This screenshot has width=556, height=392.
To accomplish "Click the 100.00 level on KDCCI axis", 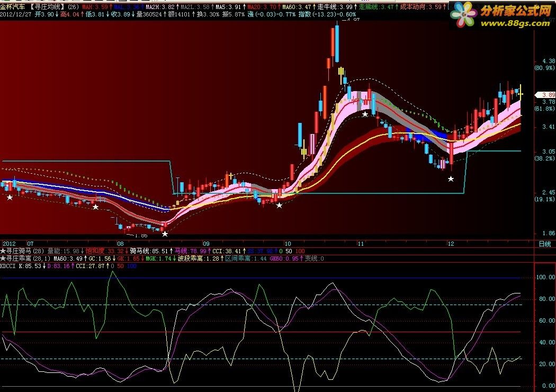I will tap(546, 277).
